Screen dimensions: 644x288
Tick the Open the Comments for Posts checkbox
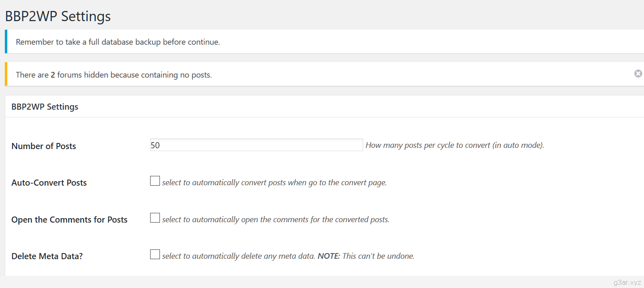(155, 218)
